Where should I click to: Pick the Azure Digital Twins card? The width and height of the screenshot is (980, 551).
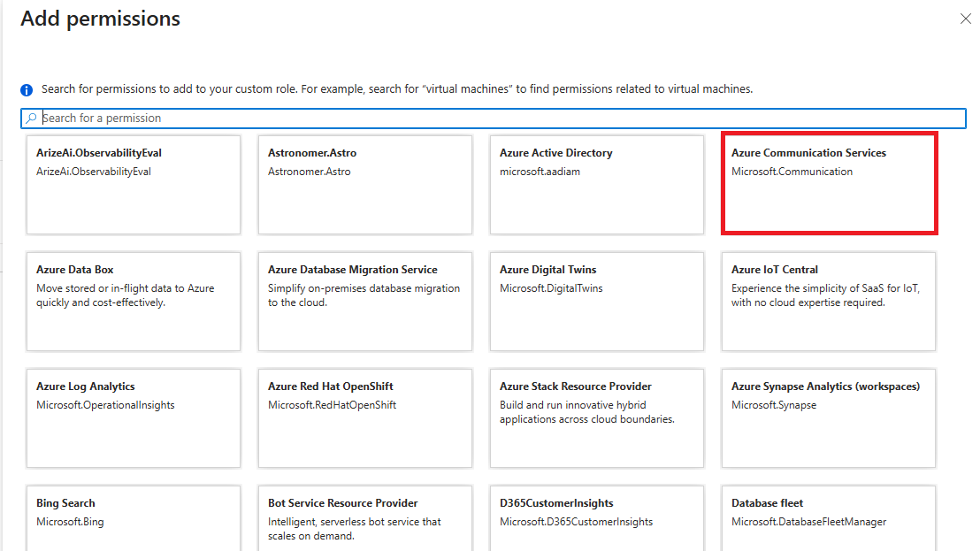pyautogui.click(x=597, y=301)
